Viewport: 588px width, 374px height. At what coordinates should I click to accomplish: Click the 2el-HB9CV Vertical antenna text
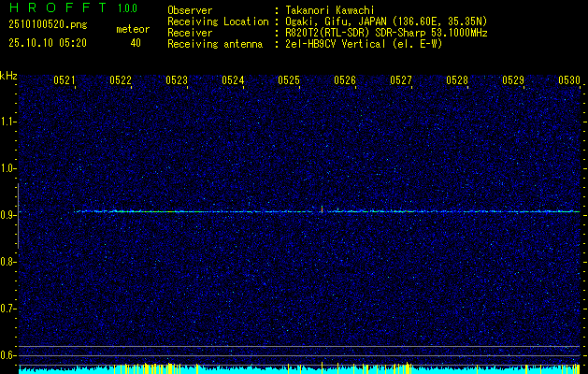[x=364, y=44]
